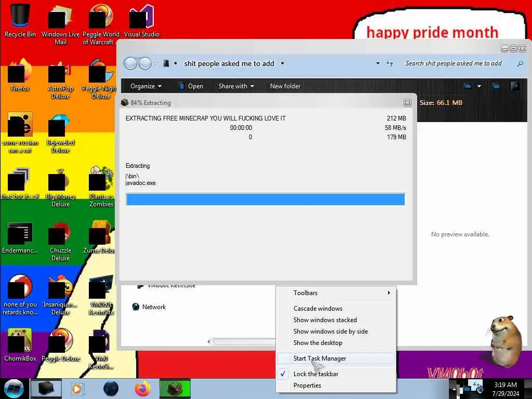Click the help icon in Explorer toolbar
532x399 pixels.
(515, 86)
